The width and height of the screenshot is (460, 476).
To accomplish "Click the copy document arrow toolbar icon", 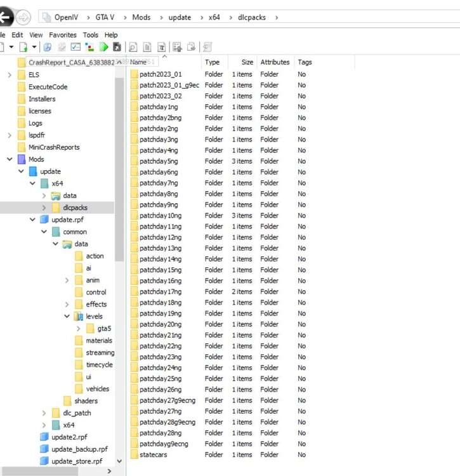I will pyautogui.click(x=191, y=47).
